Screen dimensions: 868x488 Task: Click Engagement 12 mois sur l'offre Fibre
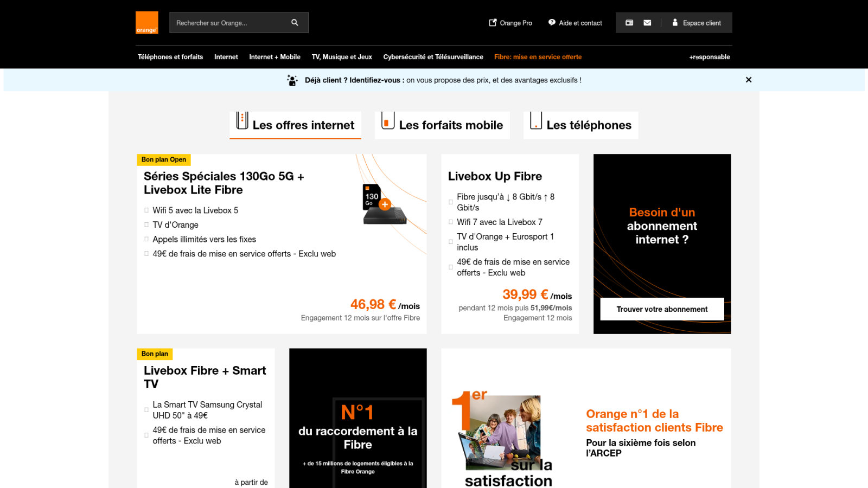click(360, 318)
